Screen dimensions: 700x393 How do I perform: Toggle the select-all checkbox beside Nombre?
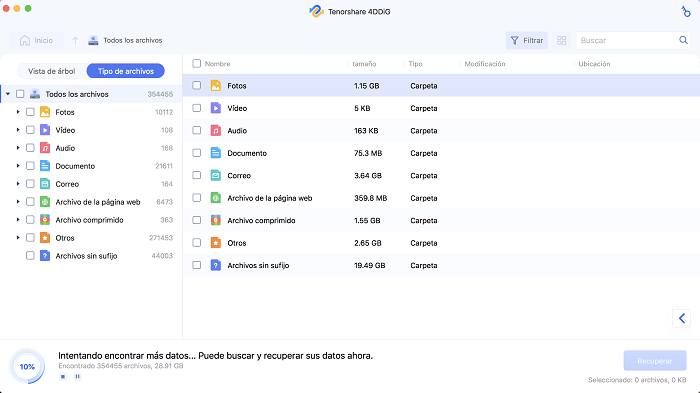pos(196,63)
